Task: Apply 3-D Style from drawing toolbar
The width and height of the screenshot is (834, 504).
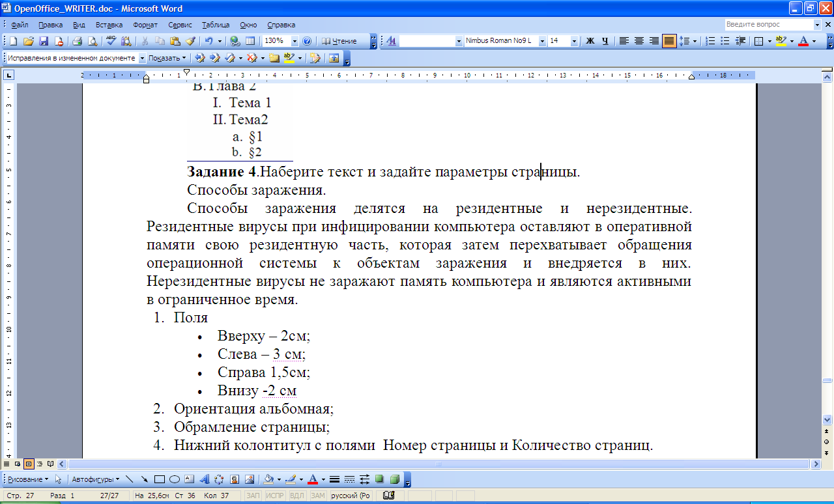Action: [x=394, y=479]
